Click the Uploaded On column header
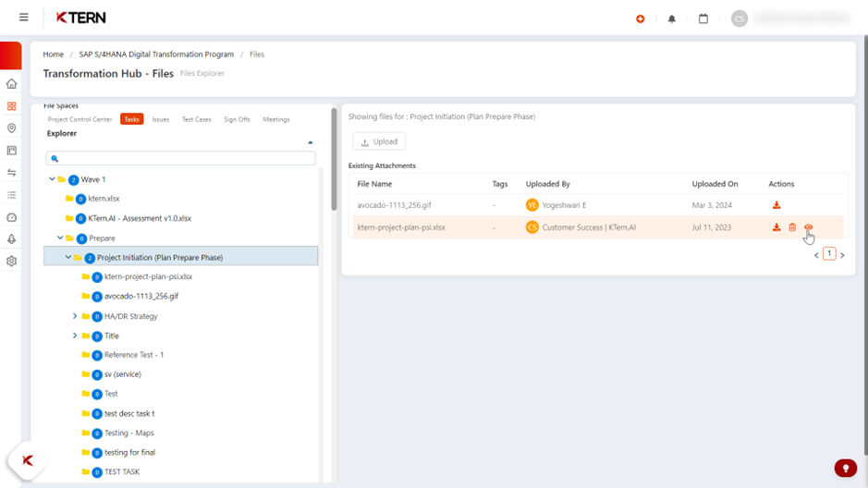 [715, 184]
